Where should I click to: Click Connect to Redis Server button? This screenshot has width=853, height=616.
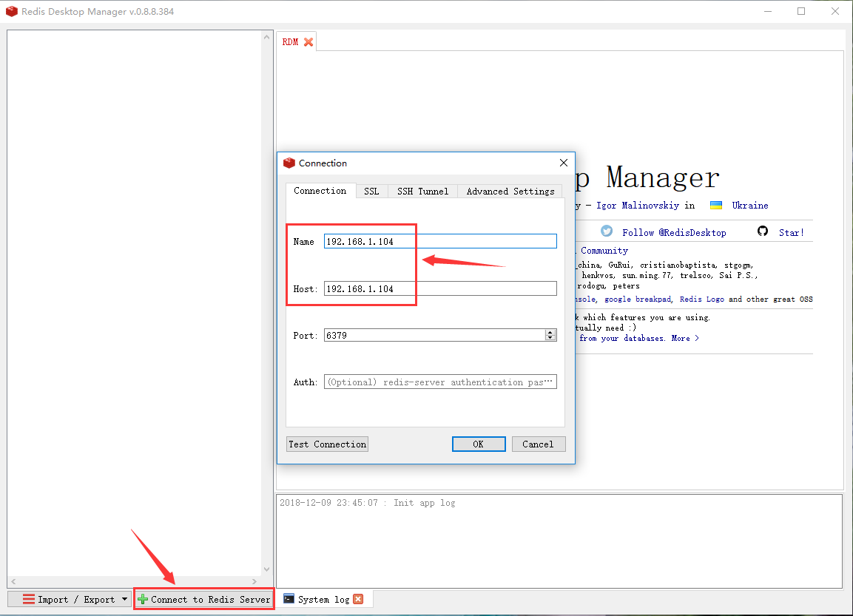coord(204,599)
